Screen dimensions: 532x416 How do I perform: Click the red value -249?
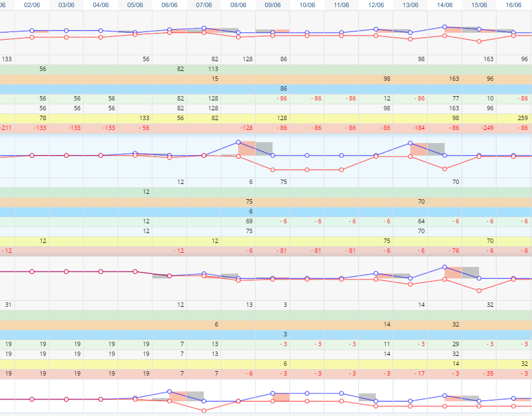point(488,128)
